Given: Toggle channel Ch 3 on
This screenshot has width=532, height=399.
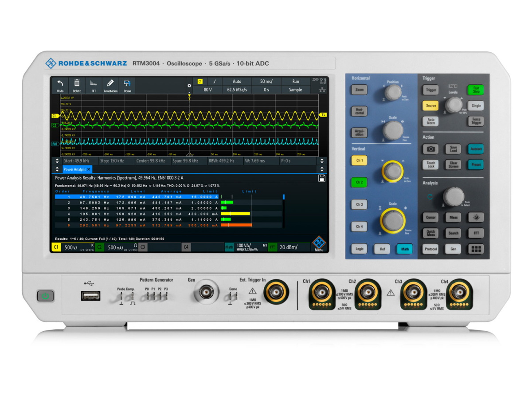Looking at the screenshot, I should coord(359,204).
